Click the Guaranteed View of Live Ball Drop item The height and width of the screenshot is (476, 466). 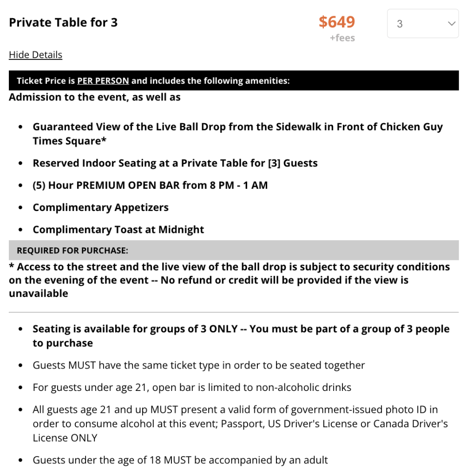237,133
